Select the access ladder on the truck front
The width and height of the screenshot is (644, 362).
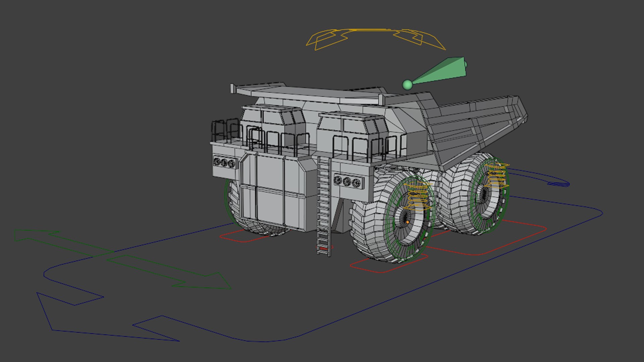[324, 206]
